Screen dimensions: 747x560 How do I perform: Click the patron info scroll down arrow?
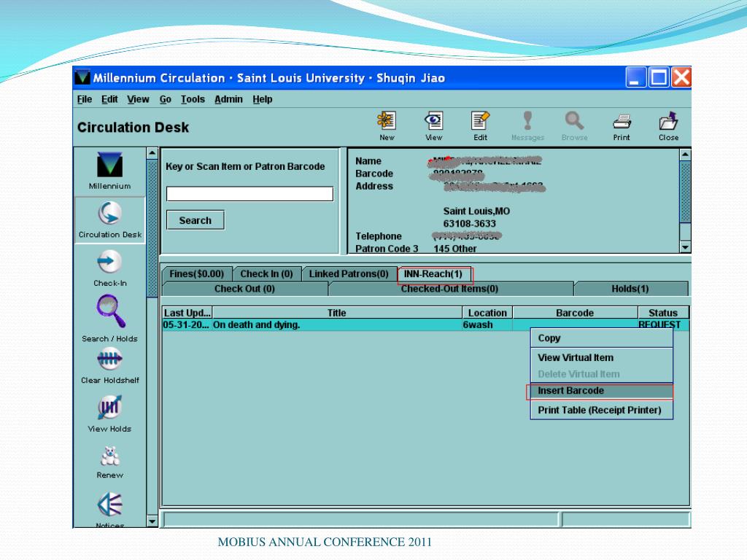(x=685, y=247)
